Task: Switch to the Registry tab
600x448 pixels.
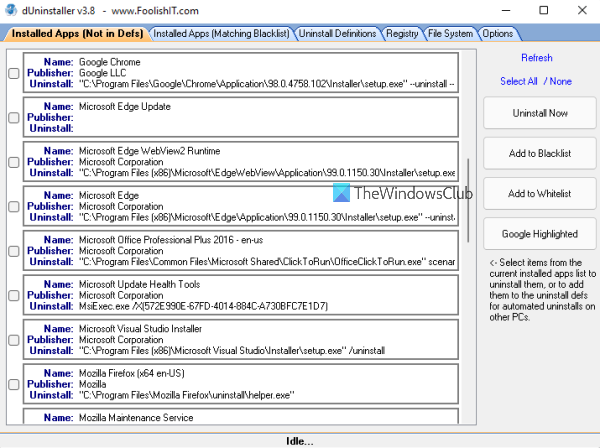Action: [x=402, y=34]
